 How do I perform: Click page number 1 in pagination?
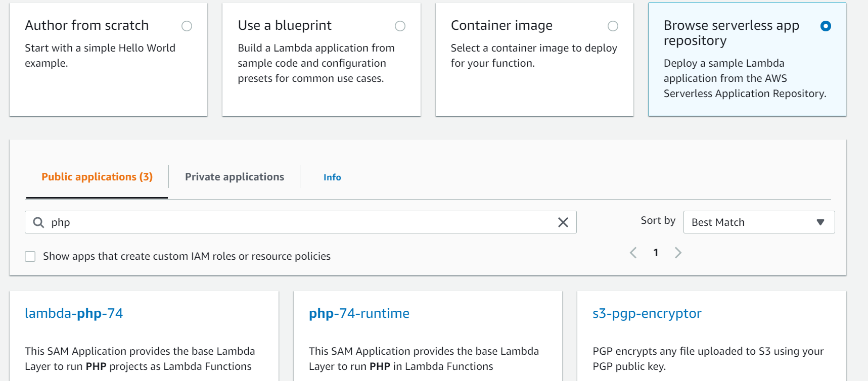pos(656,253)
